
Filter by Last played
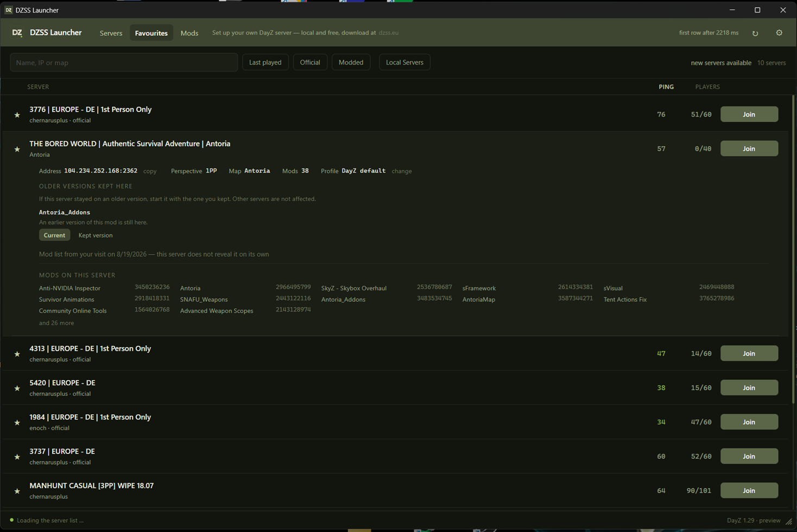265,62
